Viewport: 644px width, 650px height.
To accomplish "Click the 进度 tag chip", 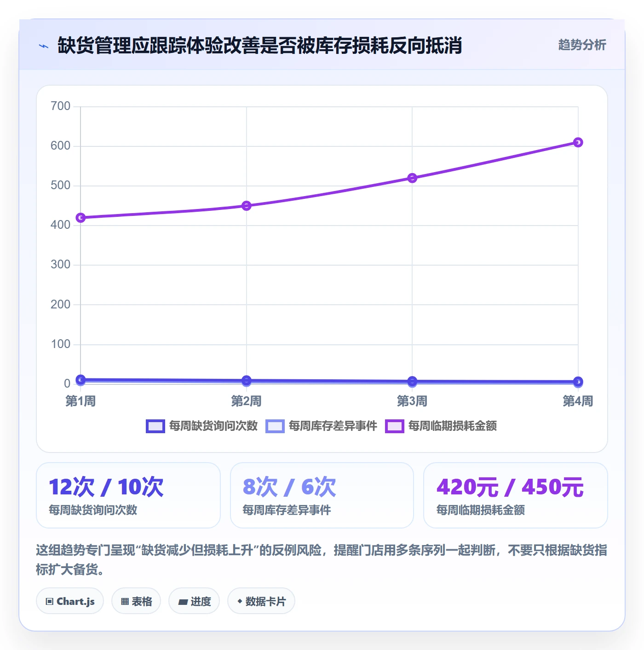I will pos(194,601).
